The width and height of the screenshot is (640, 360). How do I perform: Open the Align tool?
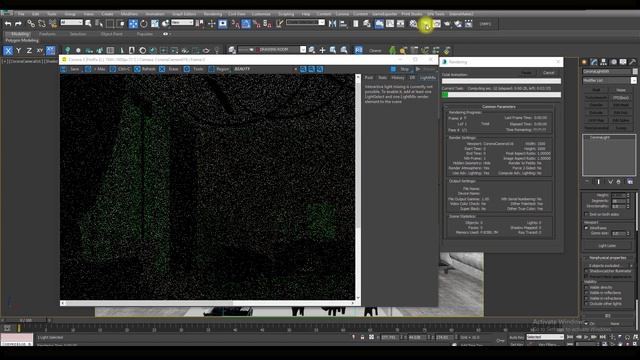coord(343,24)
